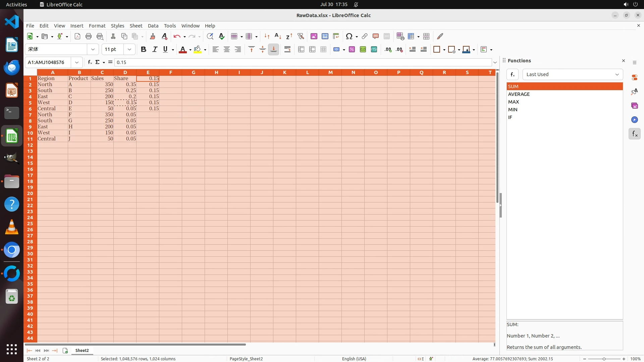Toggle Wrap Text for cells
Screen dimensions: 644x362
pos(287,49)
